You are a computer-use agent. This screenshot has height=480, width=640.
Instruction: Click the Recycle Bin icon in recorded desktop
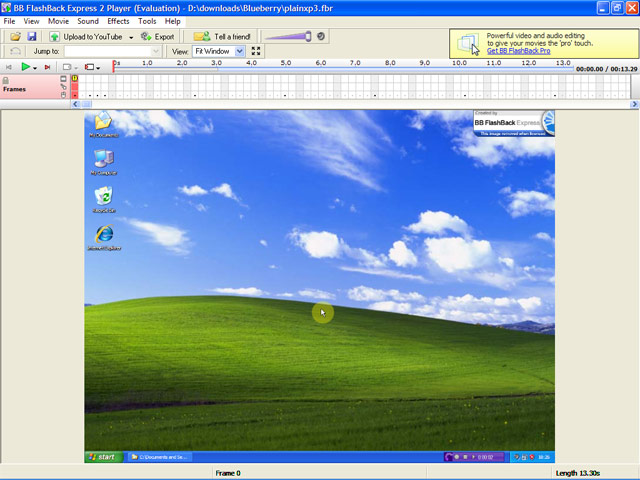(104, 200)
